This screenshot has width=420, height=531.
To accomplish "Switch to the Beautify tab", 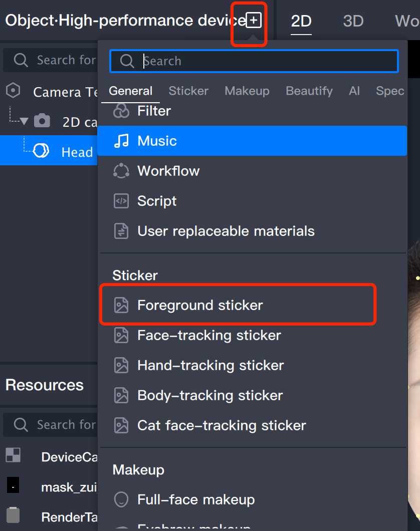I will (309, 91).
